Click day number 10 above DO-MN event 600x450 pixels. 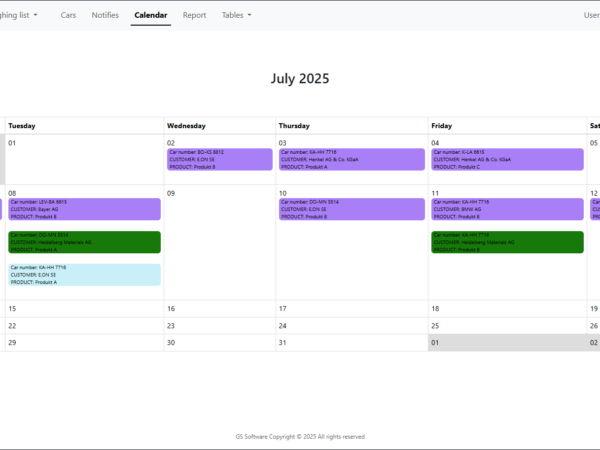tap(283, 194)
